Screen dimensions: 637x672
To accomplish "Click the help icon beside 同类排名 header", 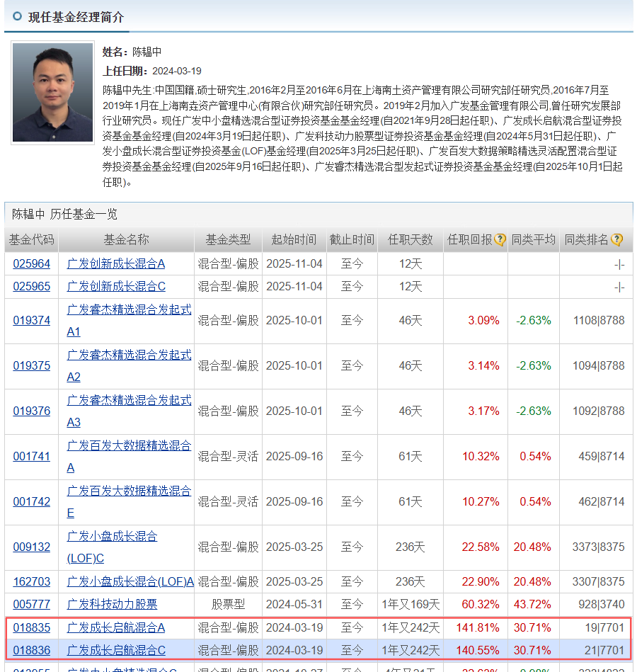I will tap(616, 240).
